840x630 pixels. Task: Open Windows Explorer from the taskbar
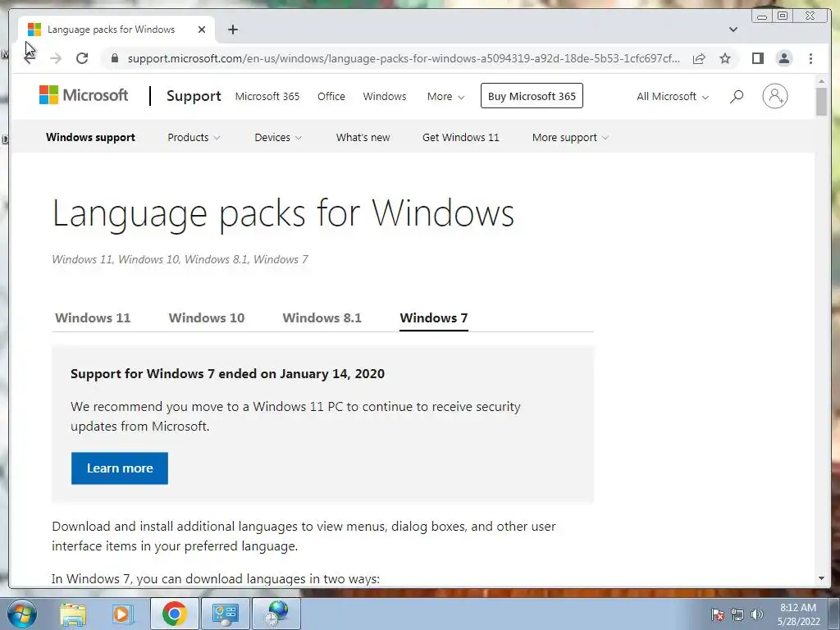pos(73,614)
